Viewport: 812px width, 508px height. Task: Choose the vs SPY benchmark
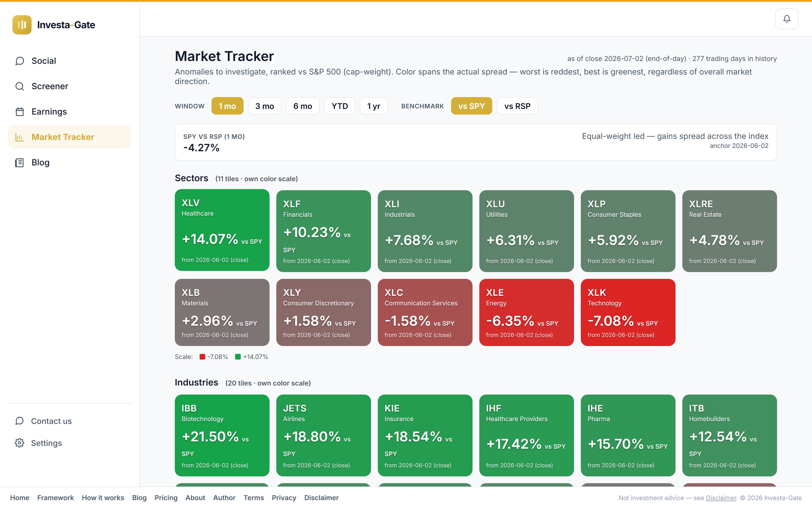coord(471,106)
